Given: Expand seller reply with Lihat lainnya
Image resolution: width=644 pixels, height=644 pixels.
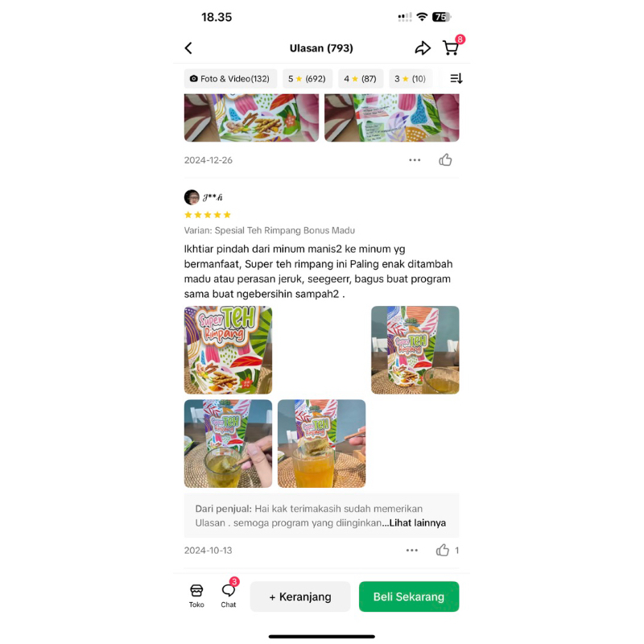Looking at the screenshot, I should (417, 522).
